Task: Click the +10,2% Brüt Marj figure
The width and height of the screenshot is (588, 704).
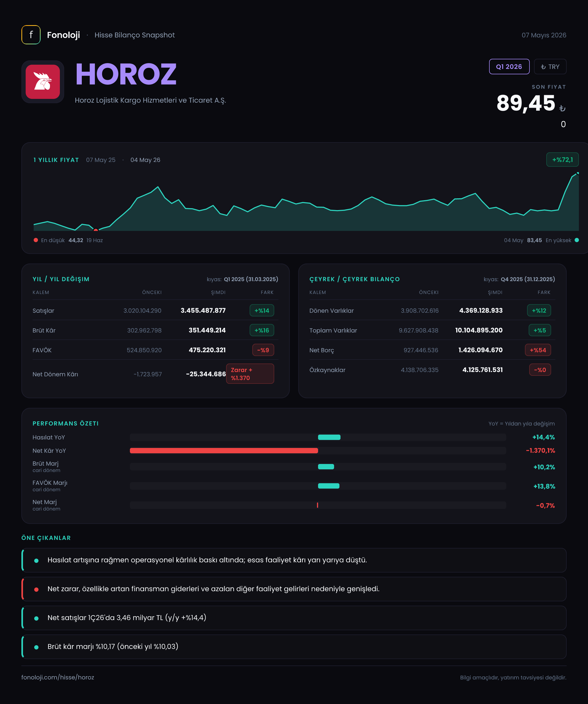Action: 544,467
